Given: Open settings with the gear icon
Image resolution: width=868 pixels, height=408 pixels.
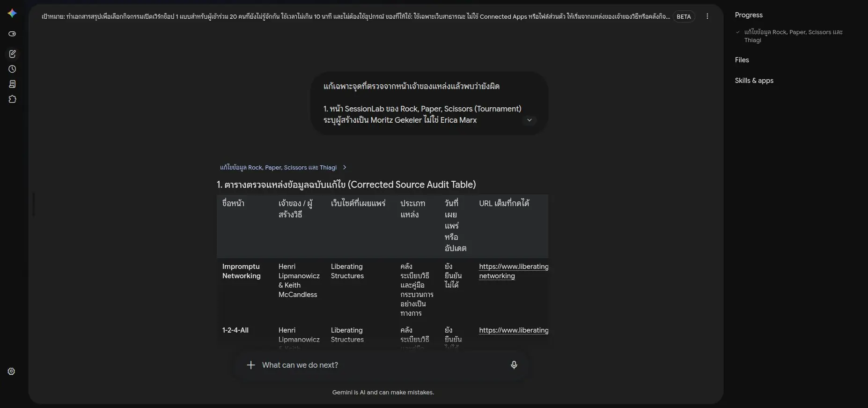Looking at the screenshot, I should tap(12, 371).
